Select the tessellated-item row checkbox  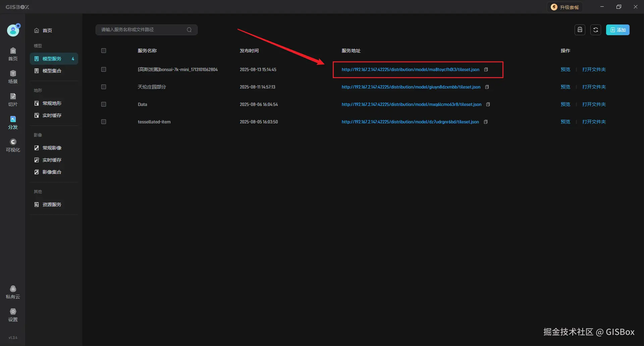(x=104, y=122)
